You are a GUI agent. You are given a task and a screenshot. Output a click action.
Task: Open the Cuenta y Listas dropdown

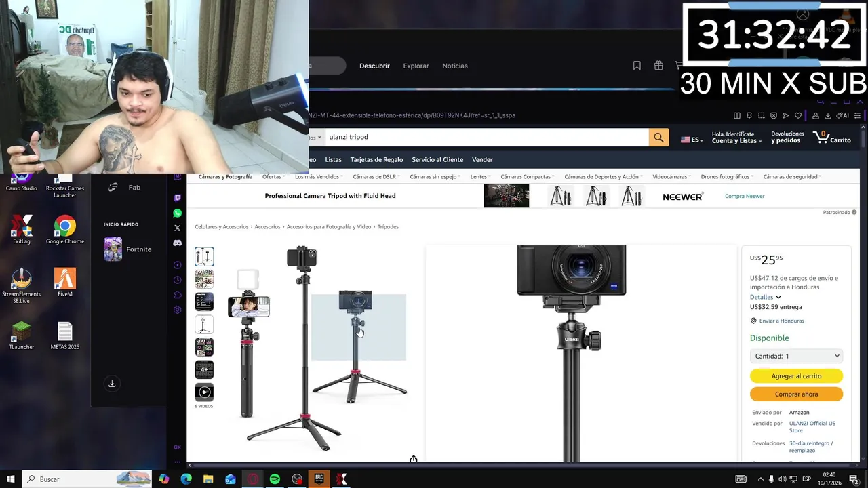coord(736,138)
